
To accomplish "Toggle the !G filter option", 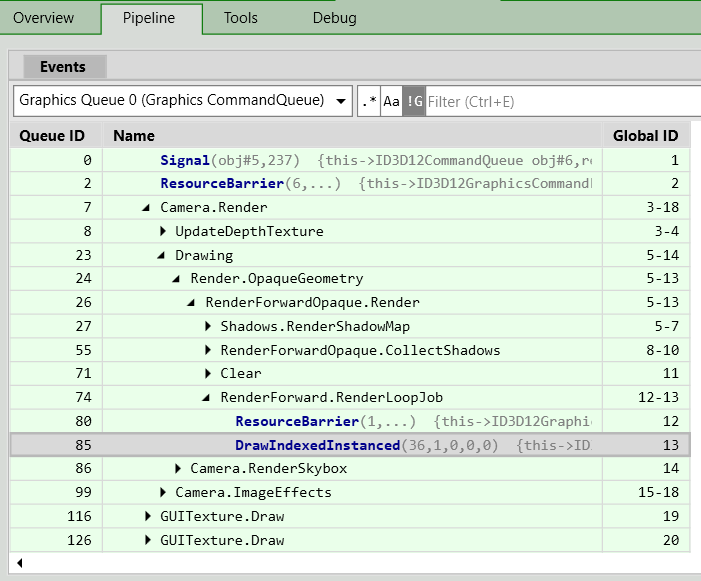I will [414, 101].
